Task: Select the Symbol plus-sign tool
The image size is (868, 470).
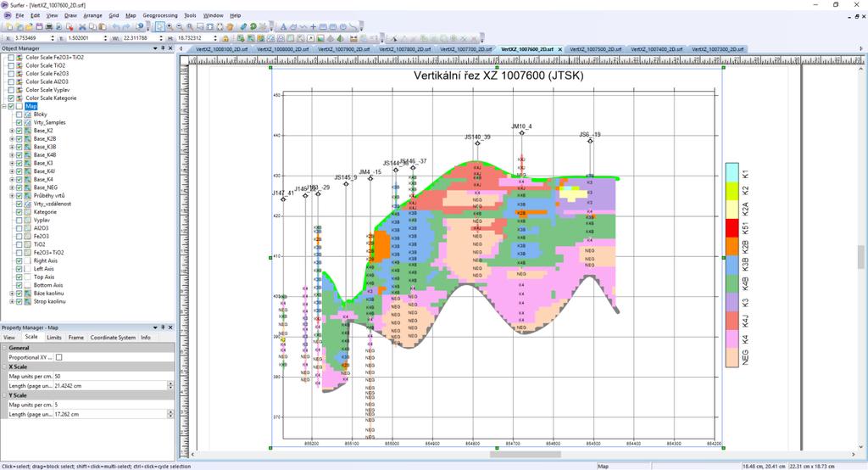Action: pyautogui.click(x=313, y=26)
